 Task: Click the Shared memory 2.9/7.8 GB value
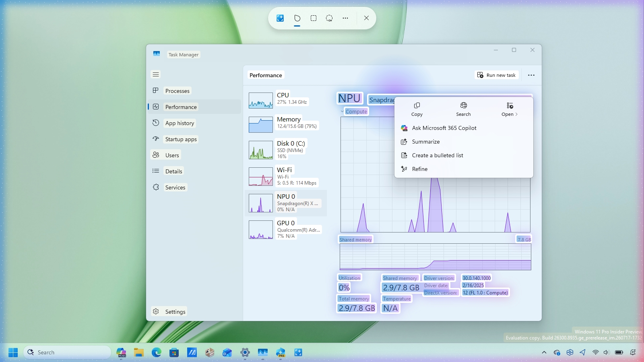click(x=401, y=288)
